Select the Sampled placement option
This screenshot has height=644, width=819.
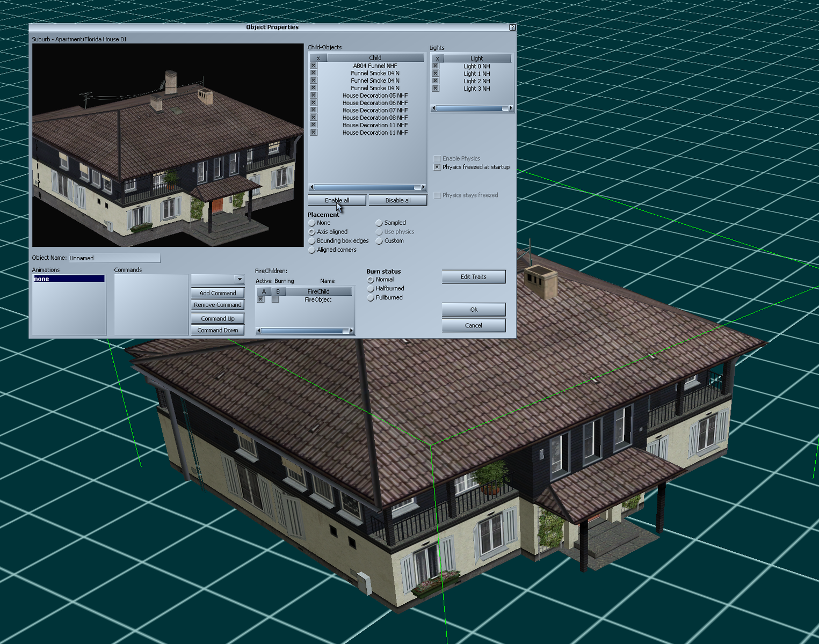(379, 223)
